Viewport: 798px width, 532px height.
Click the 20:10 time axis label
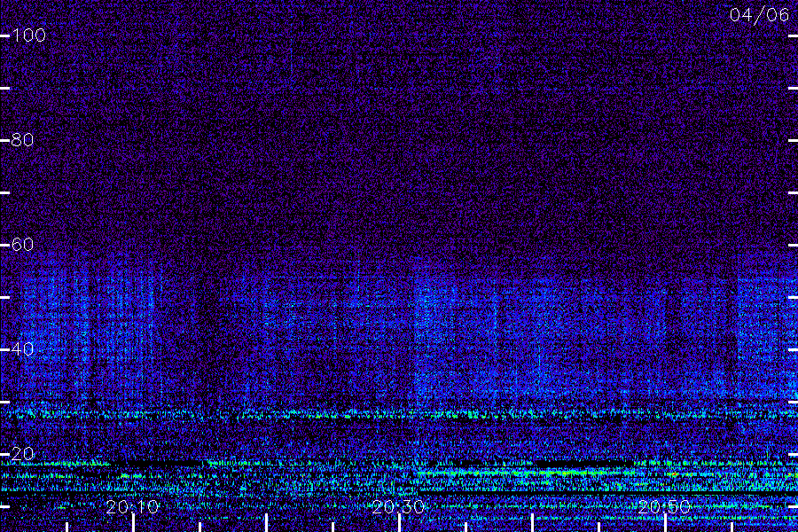point(132,506)
